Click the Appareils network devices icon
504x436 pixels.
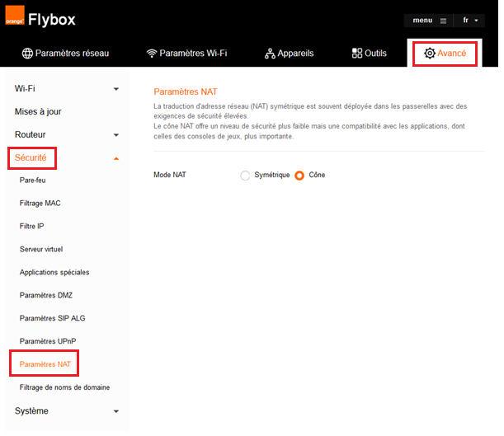click(x=270, y=54)
